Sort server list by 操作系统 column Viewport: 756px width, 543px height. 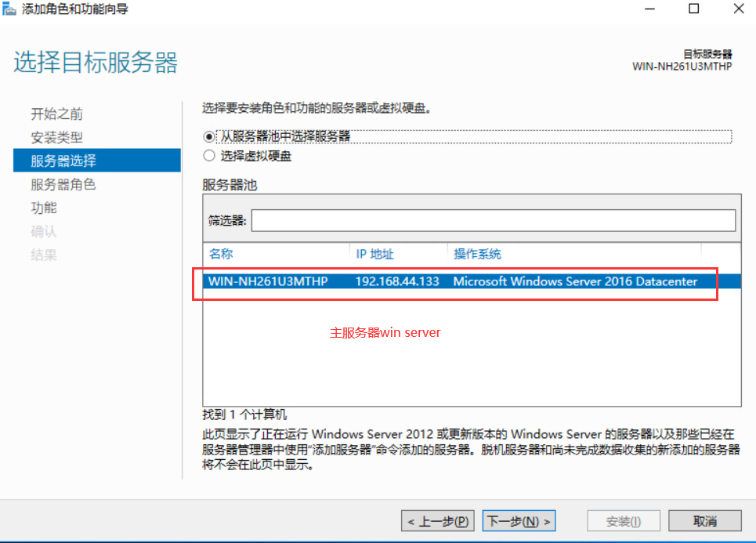point(477,254)
